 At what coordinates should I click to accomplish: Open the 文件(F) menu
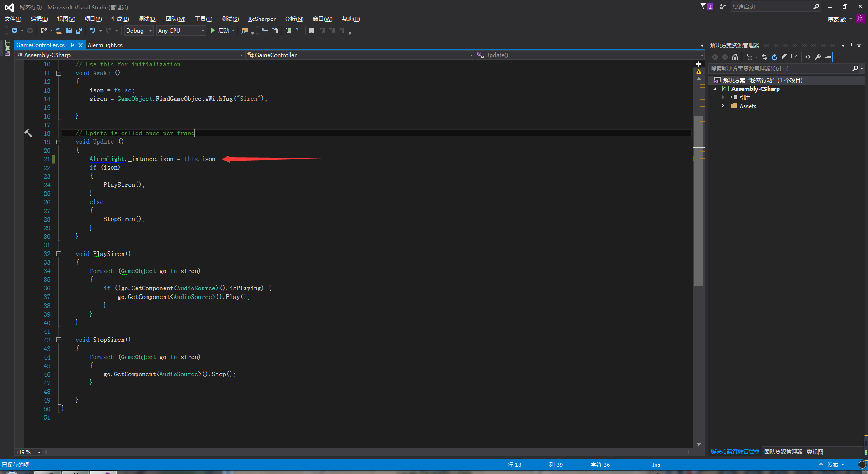click(13, 19)
